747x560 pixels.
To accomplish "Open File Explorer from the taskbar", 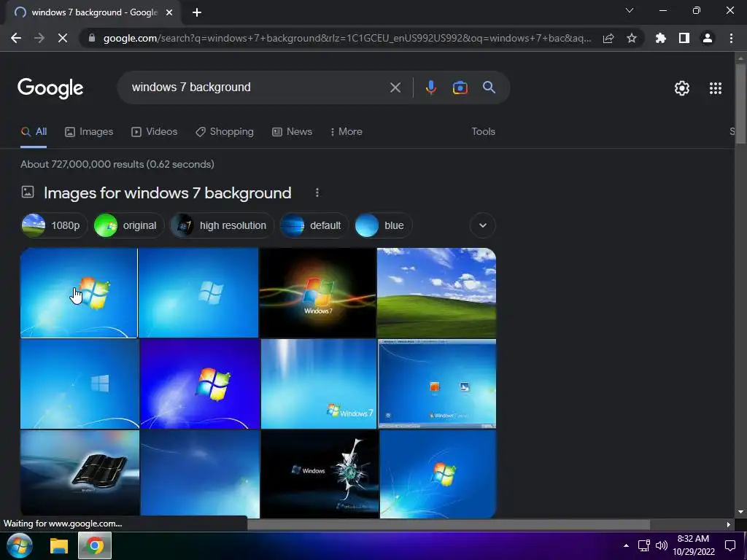I will tap(60, 545).
